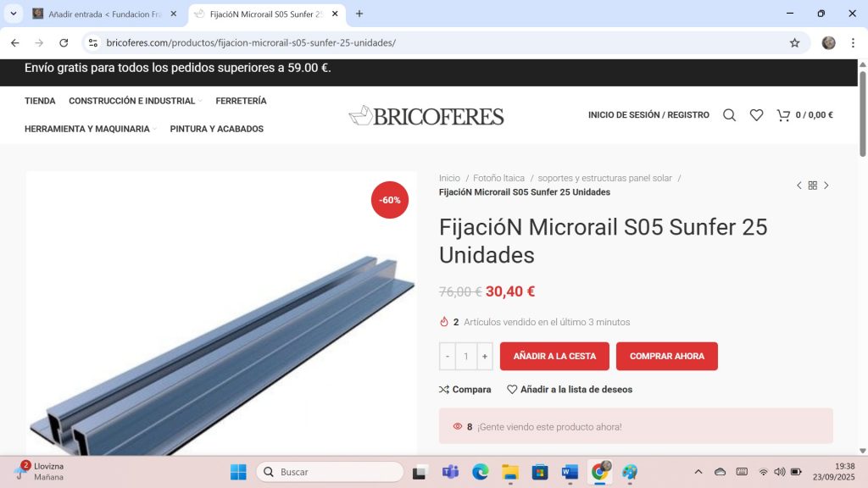The width and height of the screenshot is (868, 488).
Task: Click the Añadir a la cesta button
Action: tap(554, 357)
